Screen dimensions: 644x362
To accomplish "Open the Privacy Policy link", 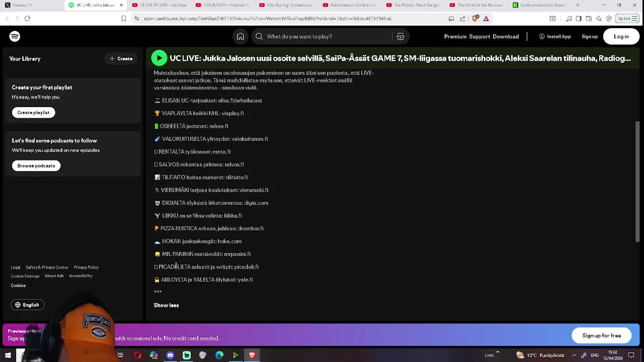I will (x=86, y=267).
